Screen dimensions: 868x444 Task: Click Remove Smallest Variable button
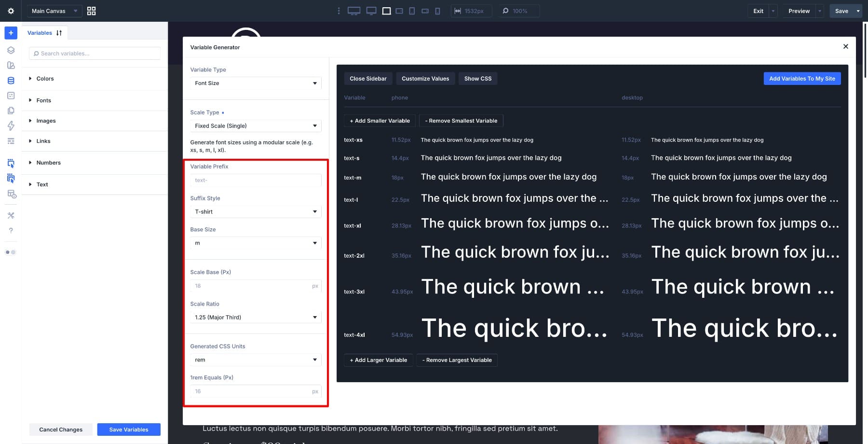(461, 121)
